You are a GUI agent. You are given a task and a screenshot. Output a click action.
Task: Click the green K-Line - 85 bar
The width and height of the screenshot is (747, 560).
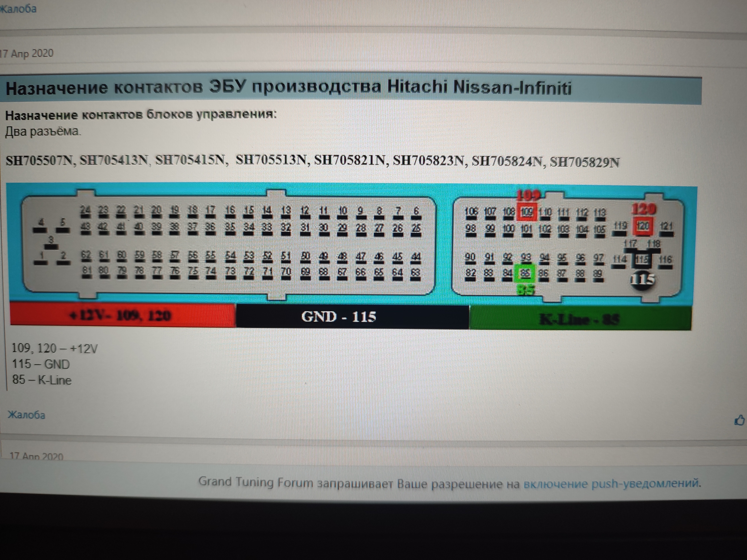[x=579, y=318]
